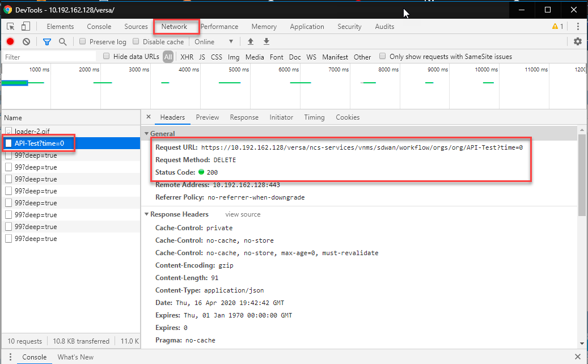This screenshot has height=364, width=588.
Task: Check the Hide data URLs checkbox
Action: pyautogui.click(x=107, y=56)
